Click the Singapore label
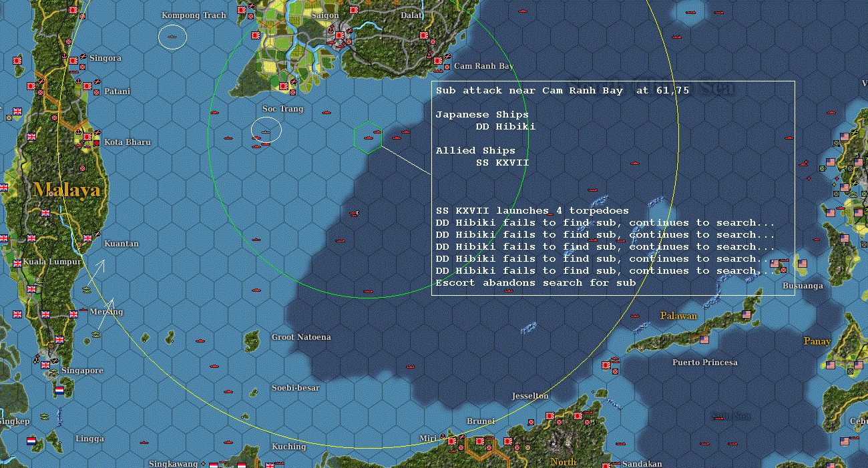The height and width of the screenshot is (468, 868). tap(82, 371)
